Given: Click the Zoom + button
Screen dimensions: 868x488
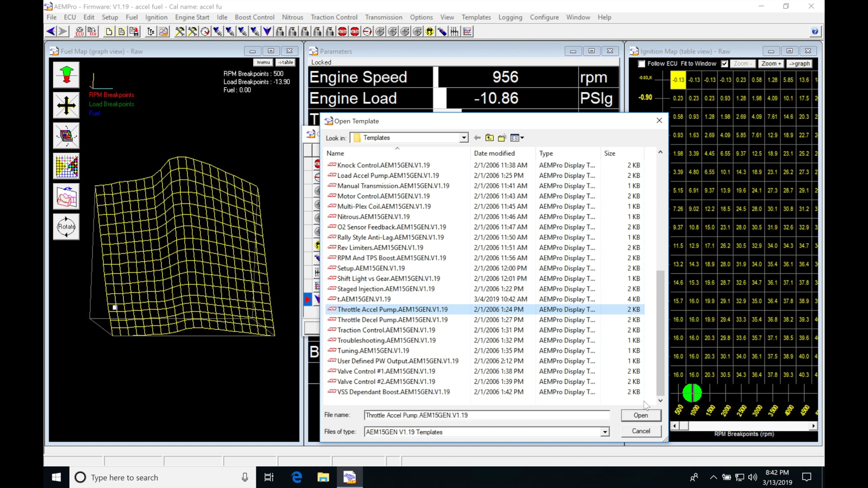Looking at the screenshot, I should pyautogui.click(x=770, y=64).
